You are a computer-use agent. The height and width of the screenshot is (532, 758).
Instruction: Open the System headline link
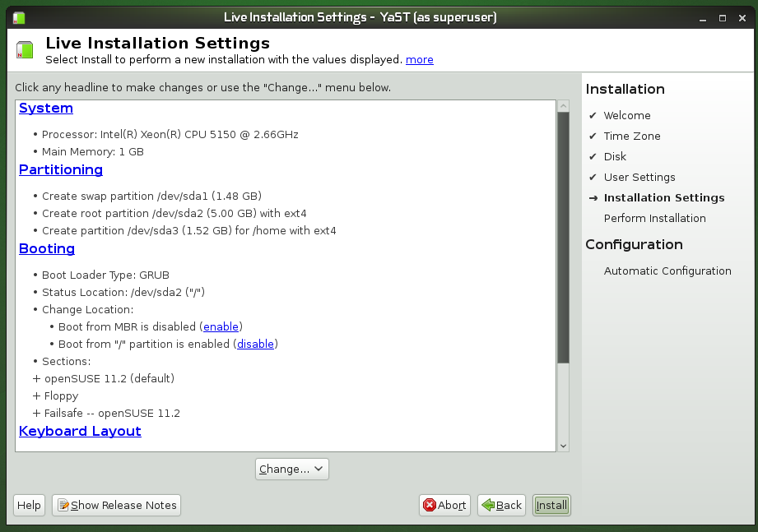coord(46,109)
